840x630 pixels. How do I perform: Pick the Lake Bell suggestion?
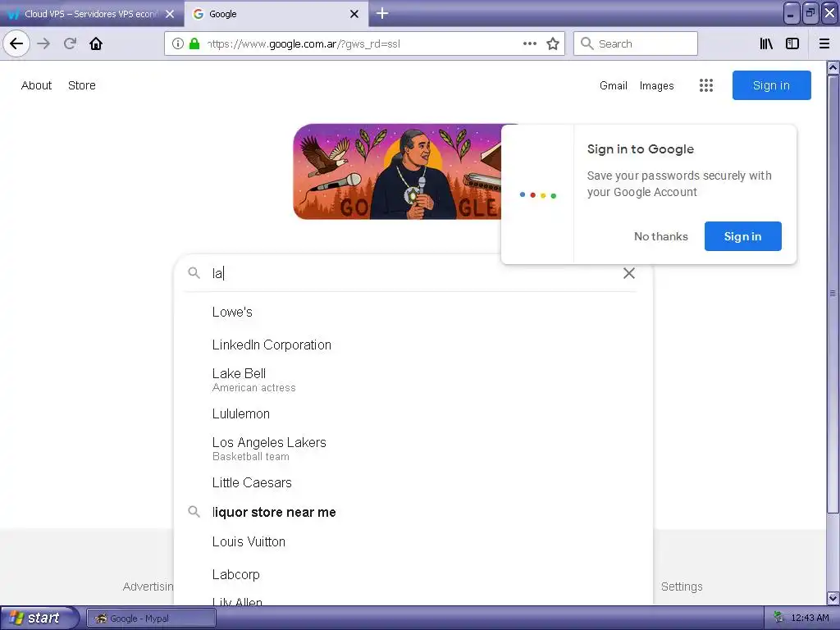pyautogui.click(x=413, y=379)
